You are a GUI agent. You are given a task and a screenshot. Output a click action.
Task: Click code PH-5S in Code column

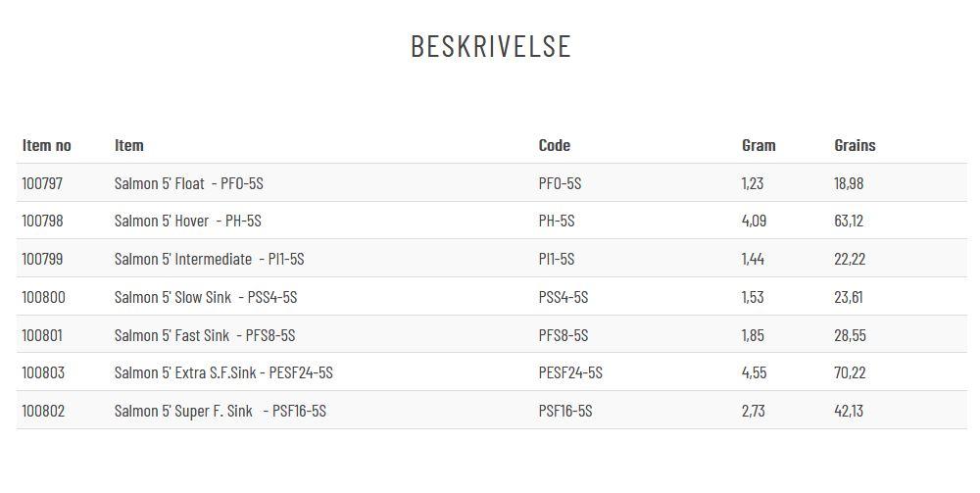point(557,221)
